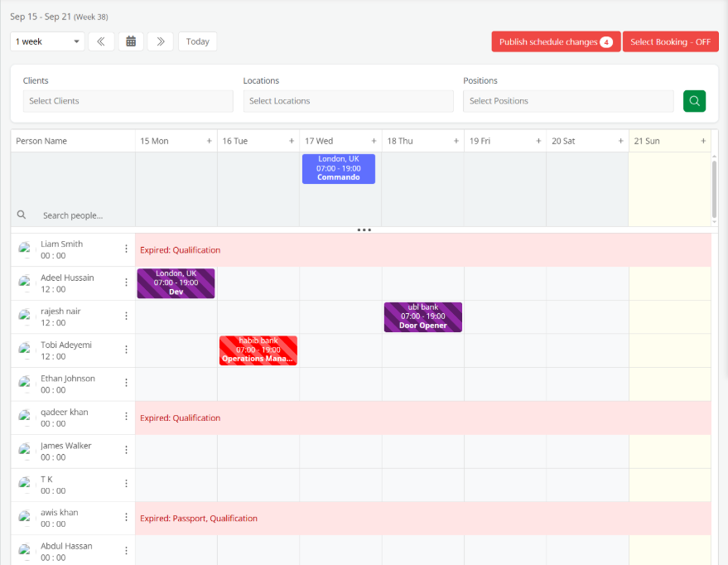Open the 1 week range dropdown
728x565 pixels.
point(47,41)
